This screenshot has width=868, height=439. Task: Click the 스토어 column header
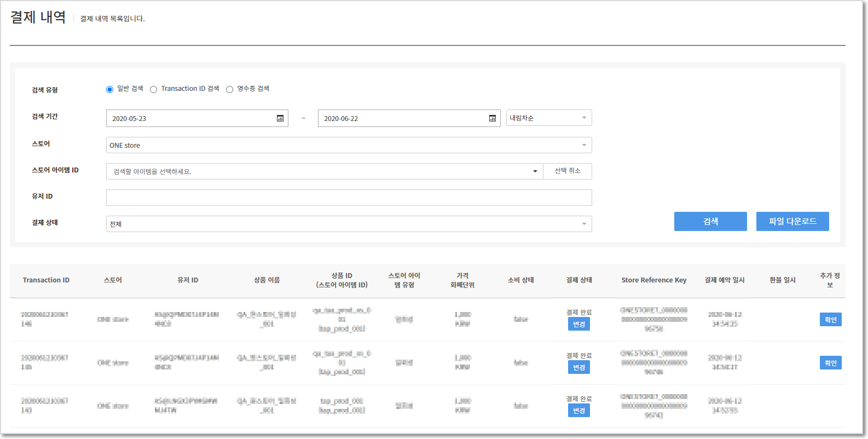click(113, 280)
